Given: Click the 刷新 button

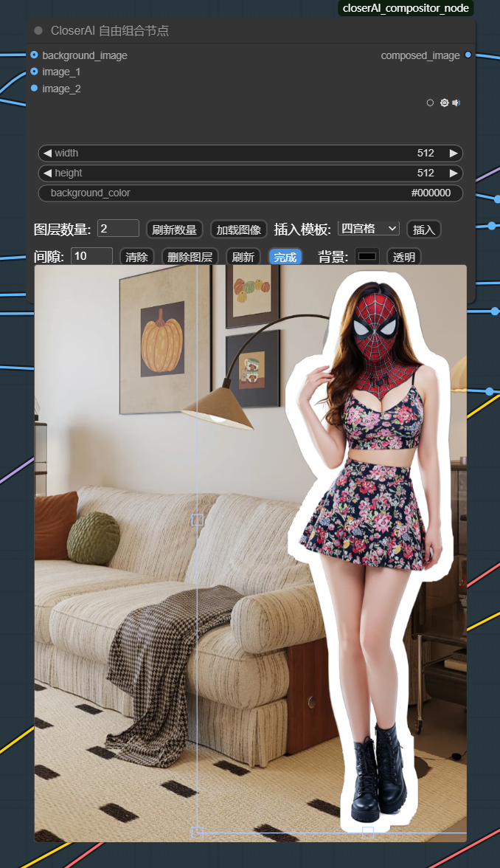Looking at the screenshot, I should (x=243, y=257).
